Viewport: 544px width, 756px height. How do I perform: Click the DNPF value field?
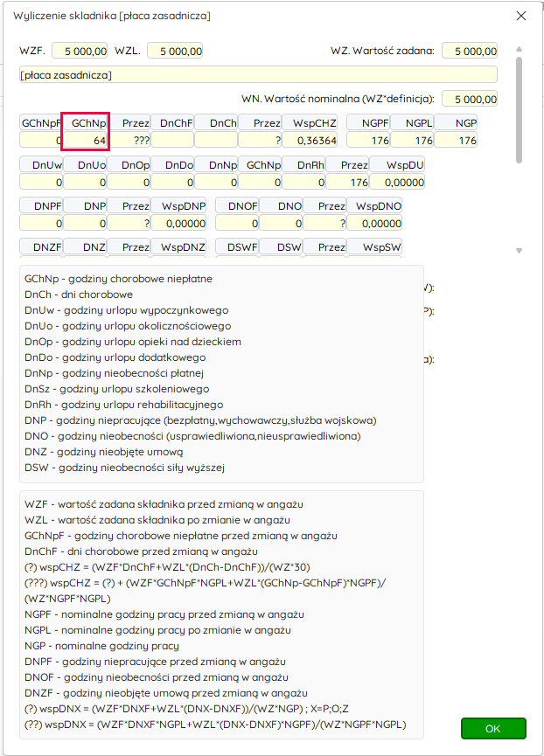coord(41,223)
